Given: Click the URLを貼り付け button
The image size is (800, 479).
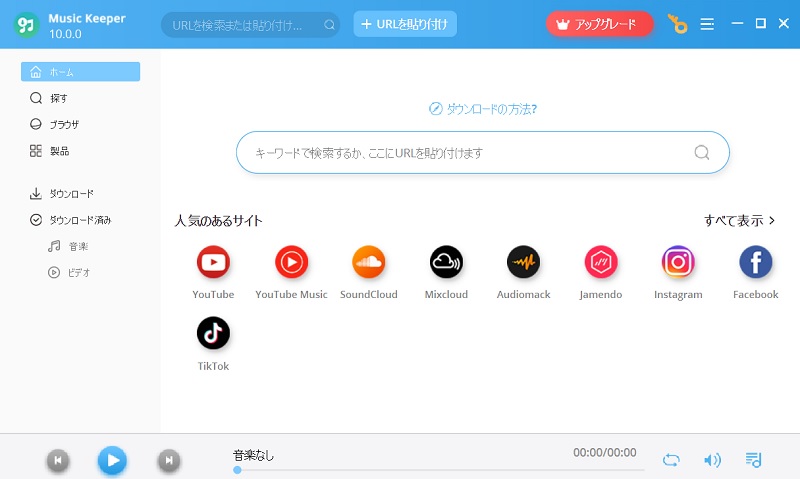Looking at the screenshot, I should pyautogui.click(x=405, y=24).
